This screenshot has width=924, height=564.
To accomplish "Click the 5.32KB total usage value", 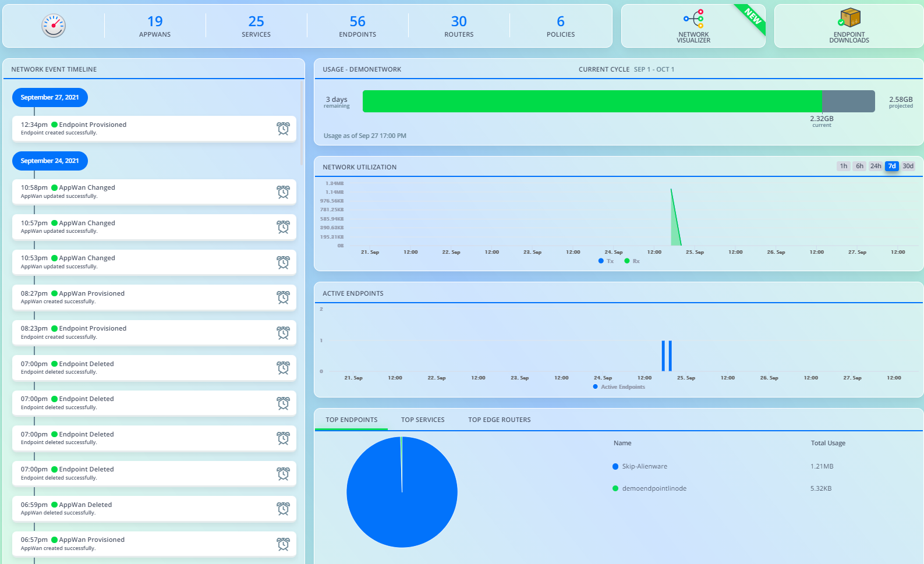I will (x=821, y=488).
